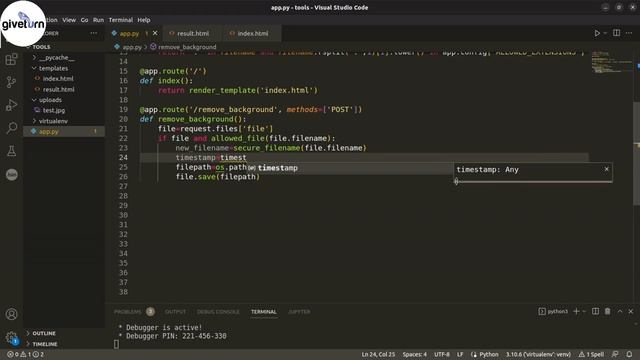640x360 pixels.
Task: Open the Accounts icon in activity bar
Action: click(x=11, y=314)
